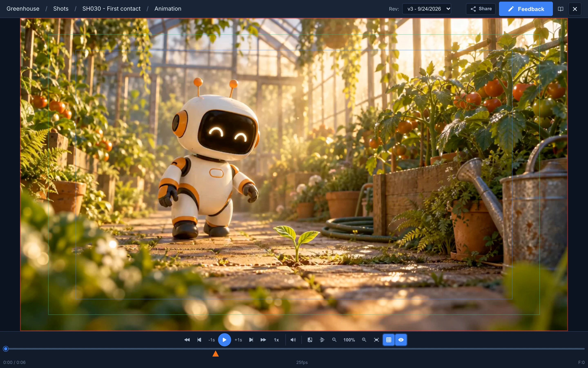The width and height of the screenshot is (588, 368).
Task: Step to the next frame
Action: (251, 340)
